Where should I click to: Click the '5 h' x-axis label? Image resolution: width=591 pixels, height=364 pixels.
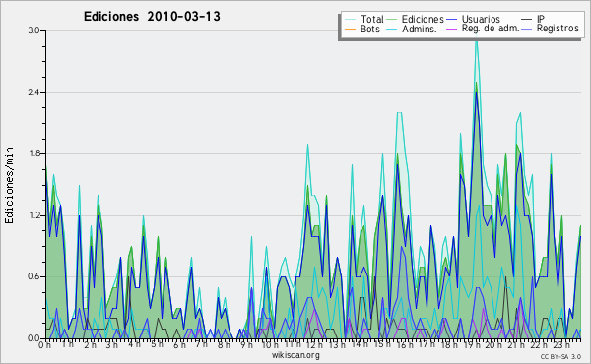click(157, 344)
